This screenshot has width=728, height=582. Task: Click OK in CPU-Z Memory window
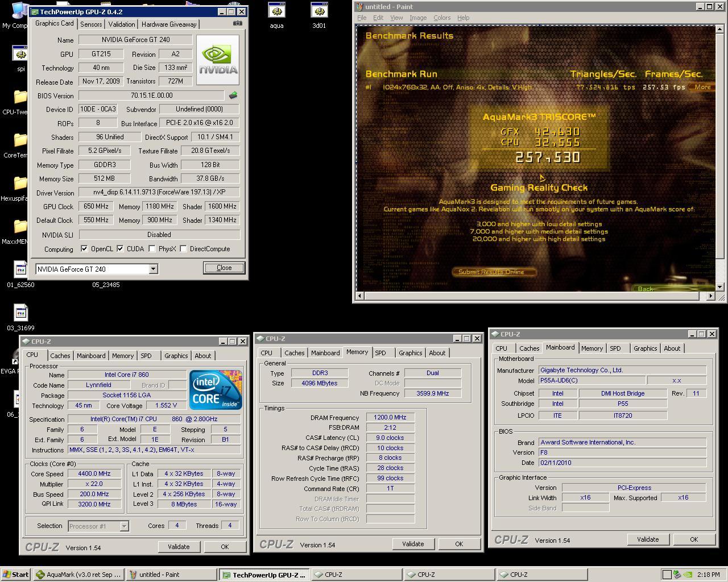[x=459, y=544]
